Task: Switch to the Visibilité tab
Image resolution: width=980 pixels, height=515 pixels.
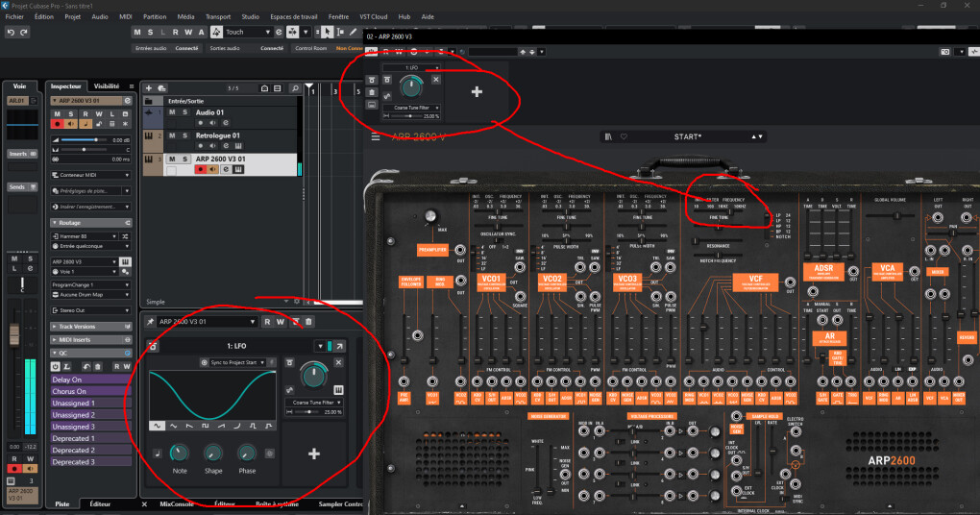Action: point(107,86)
